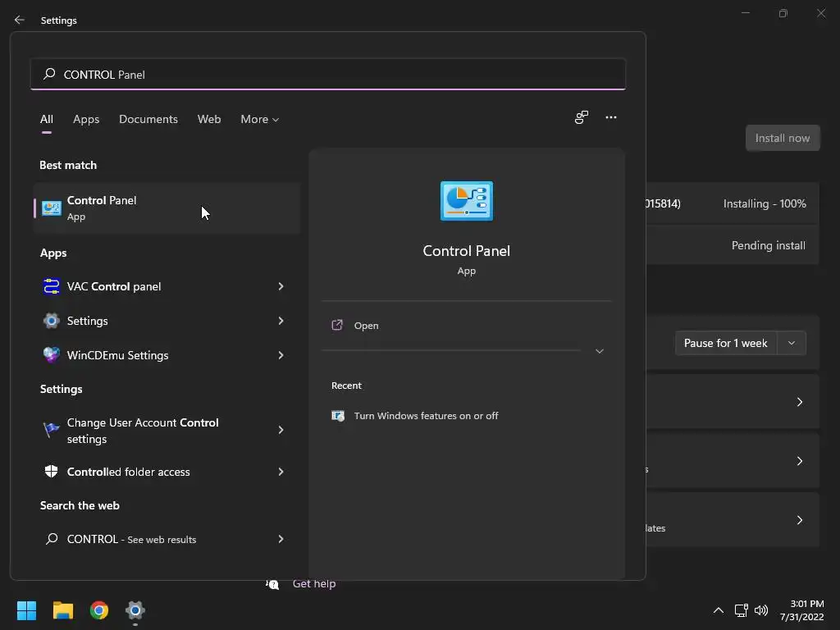The image size is (840, 630).
Task: Click the Install now button
Action: coord(783,138)
